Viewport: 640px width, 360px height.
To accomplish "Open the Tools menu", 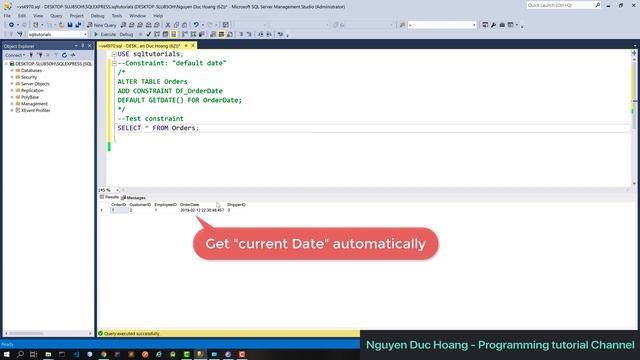I will pyautogui.click(x=117, y=16).
